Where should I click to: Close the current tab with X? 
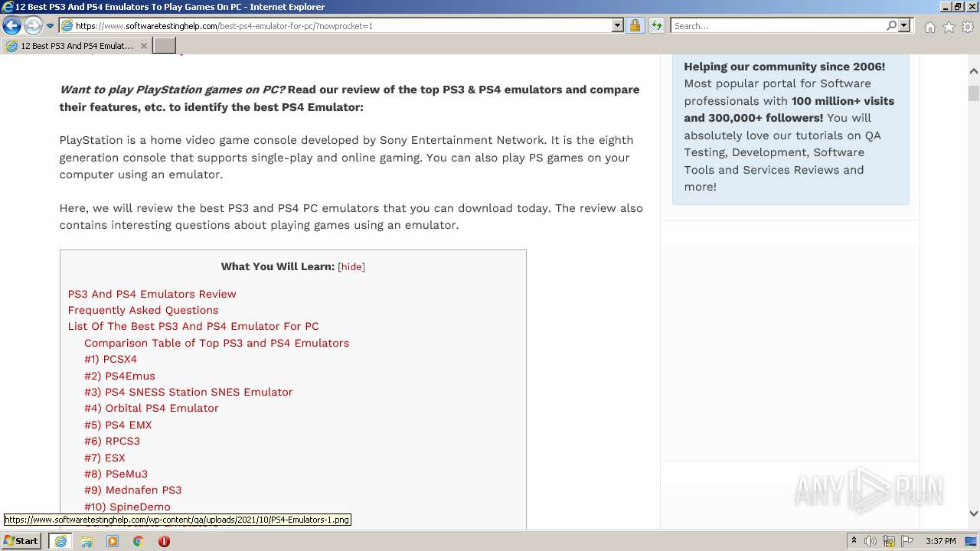pos(144,46)
